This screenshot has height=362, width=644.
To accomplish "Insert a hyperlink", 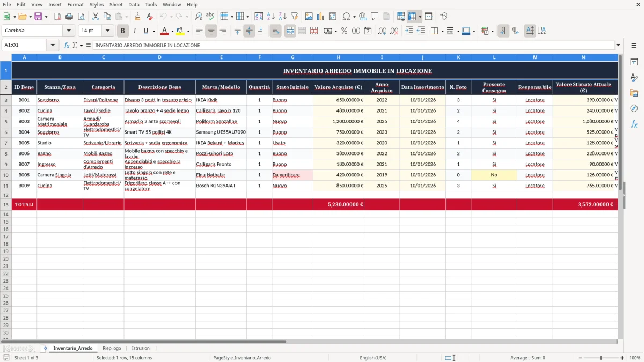I will tap(363, 16).
